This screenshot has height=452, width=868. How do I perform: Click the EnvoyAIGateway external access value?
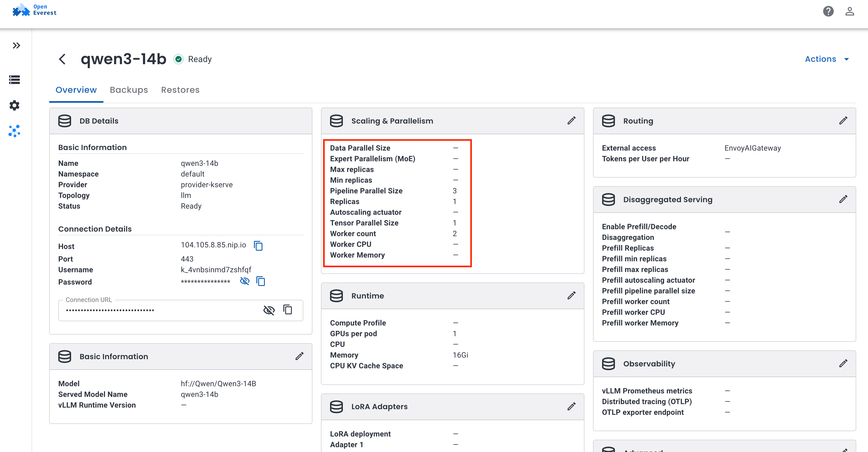[753, 148]
